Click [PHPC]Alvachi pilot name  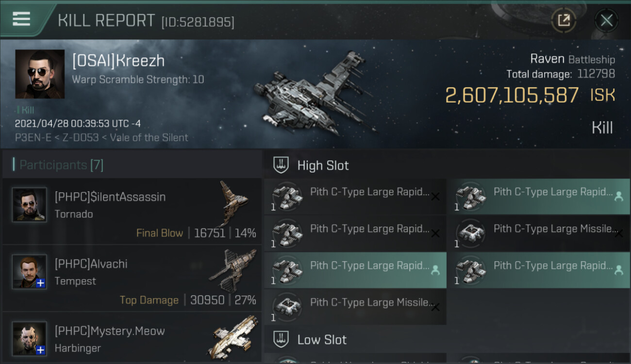pyautogui.click(x=91, y=264)
